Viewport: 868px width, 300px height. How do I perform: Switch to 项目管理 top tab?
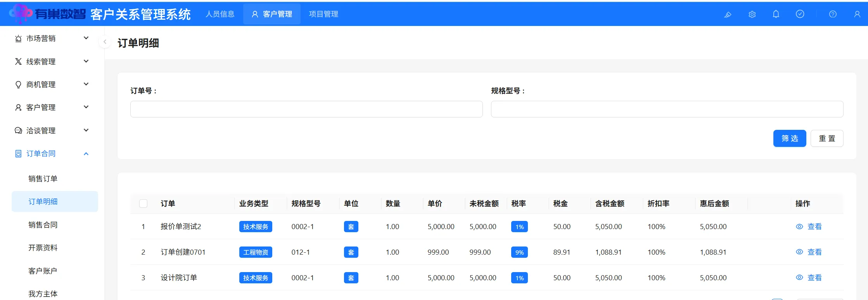click(x=323, y=14)
